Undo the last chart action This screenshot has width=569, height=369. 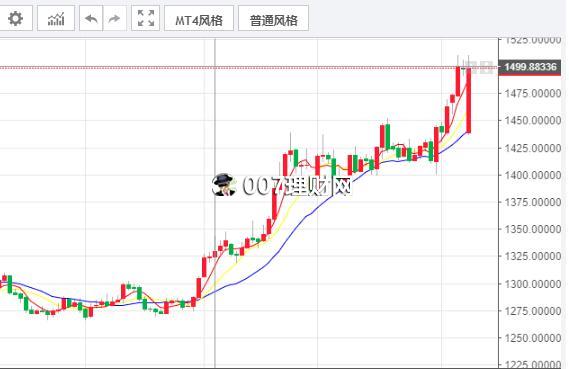point(91,19)
